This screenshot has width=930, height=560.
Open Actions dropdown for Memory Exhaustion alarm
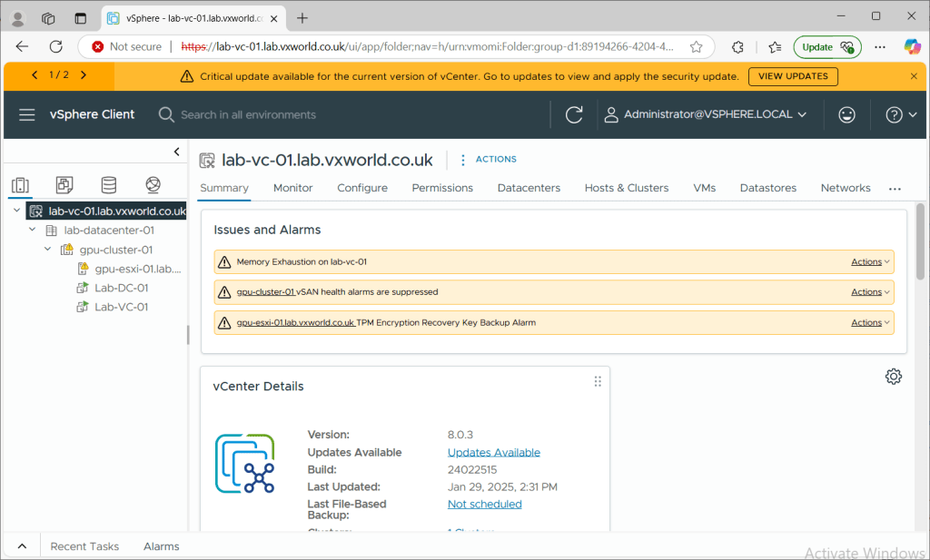[x=870, y=261]
